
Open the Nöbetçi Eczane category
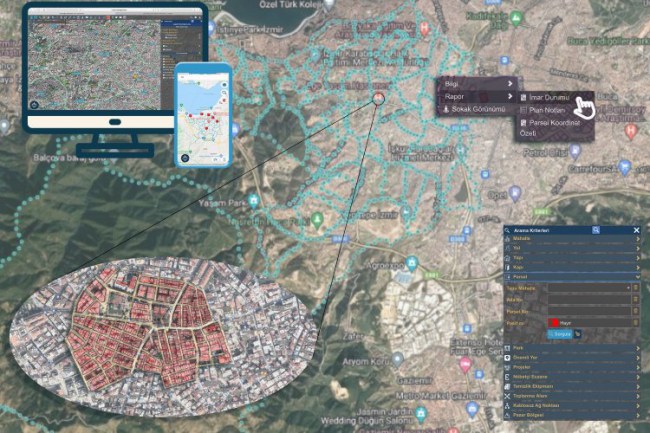click(x=570, y=376)
